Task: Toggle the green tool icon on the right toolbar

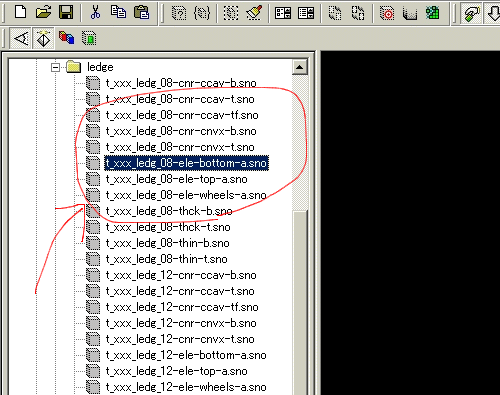Action: point(471,13)
